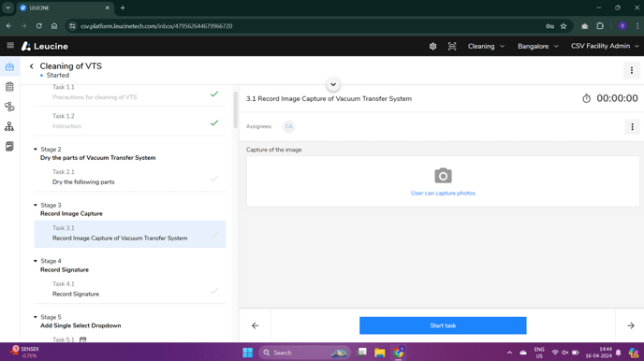Collapse Stage 3 triangle
Viewport: 644px width, 361px height.
[x=36, y=205]
